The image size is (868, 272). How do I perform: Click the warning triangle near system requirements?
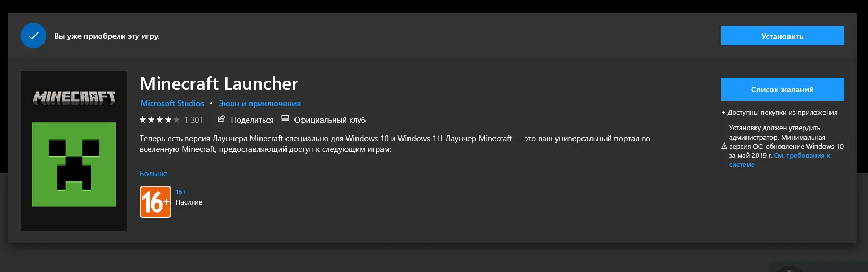point(724,146)
